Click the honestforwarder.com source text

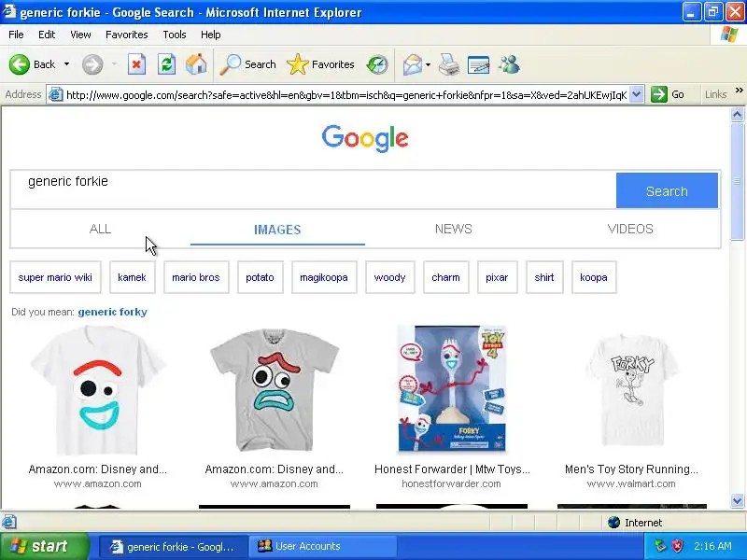pos(451,483)
